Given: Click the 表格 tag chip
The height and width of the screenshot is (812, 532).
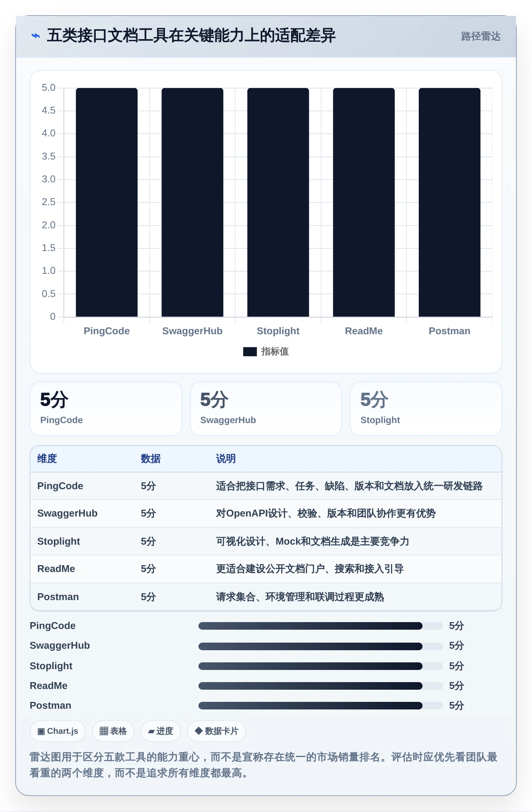Looking at the screenshot, I should [113, 731].
